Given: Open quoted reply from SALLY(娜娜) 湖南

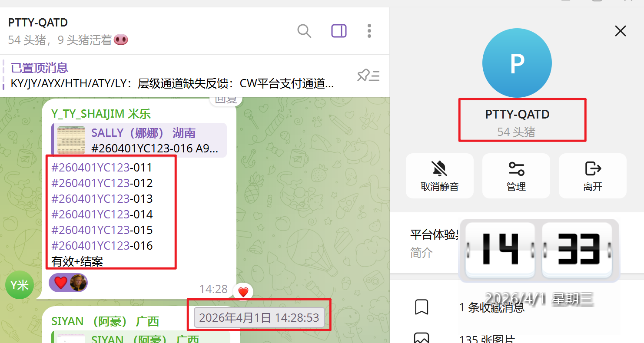Looking at the screenshot, I should pyautogui.click(x=139, y=140).
